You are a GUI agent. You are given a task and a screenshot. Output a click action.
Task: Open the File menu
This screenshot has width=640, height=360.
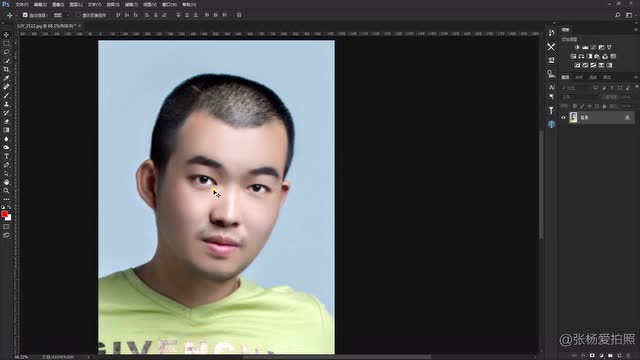22,4
